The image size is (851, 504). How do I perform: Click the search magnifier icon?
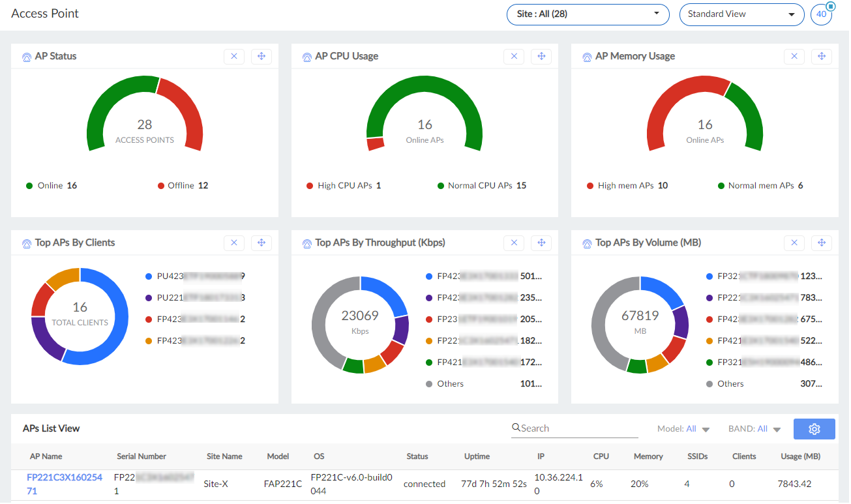pos(516,428)
